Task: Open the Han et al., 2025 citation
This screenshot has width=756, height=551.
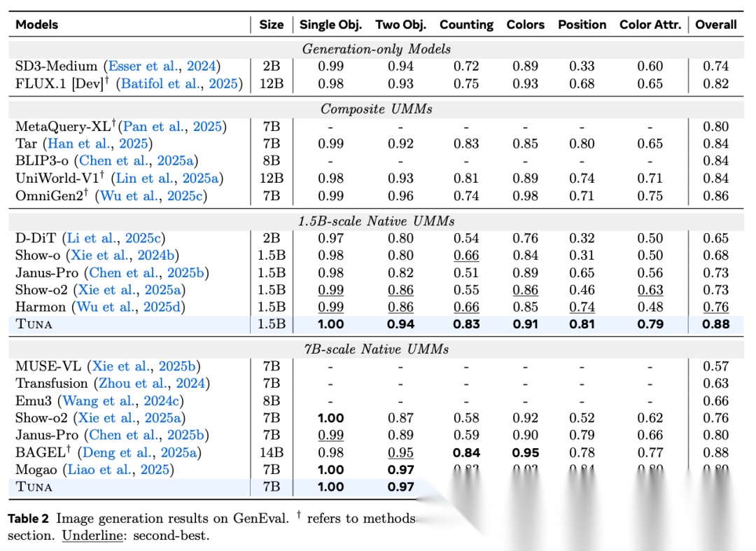Action: click(x=97, y=144)
